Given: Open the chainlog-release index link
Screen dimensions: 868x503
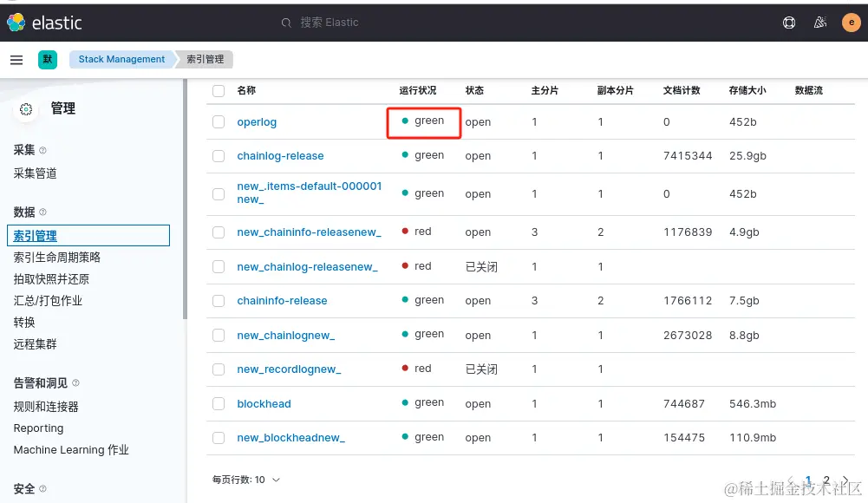Looking at the screenshot, I should (280, 156).
